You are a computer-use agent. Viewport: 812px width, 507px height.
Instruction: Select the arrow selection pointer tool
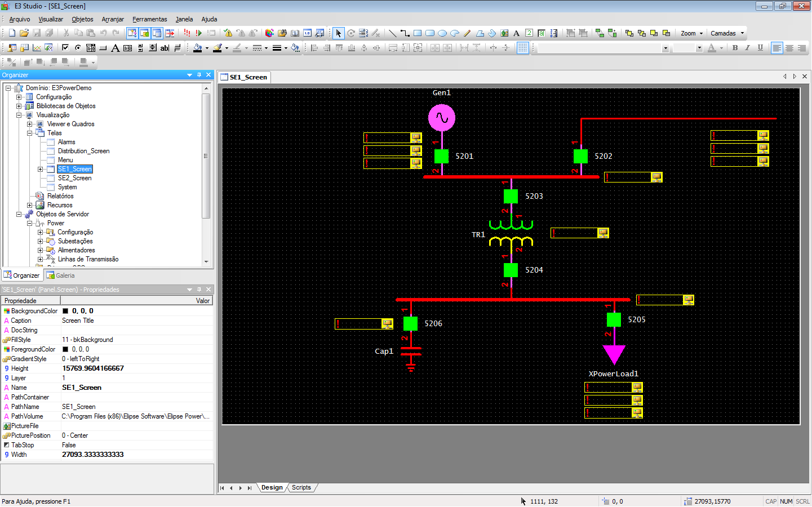click(x=338, y=33)
